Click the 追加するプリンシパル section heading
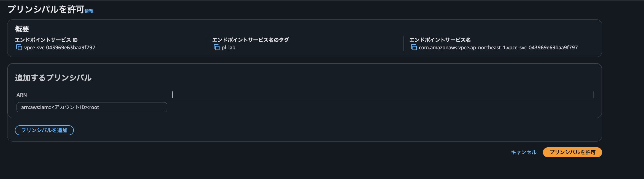The height and width of the screenshot is (179, 644). coord(54,78)
